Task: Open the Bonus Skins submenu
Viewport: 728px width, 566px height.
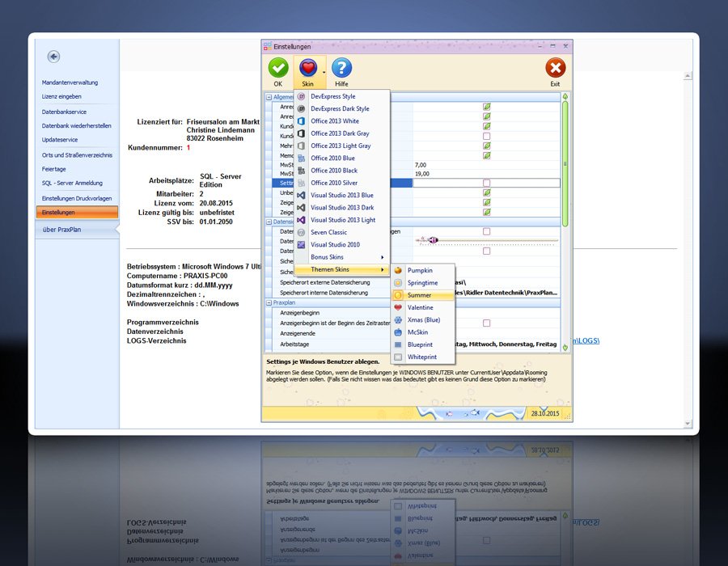Action: point(341,257)
